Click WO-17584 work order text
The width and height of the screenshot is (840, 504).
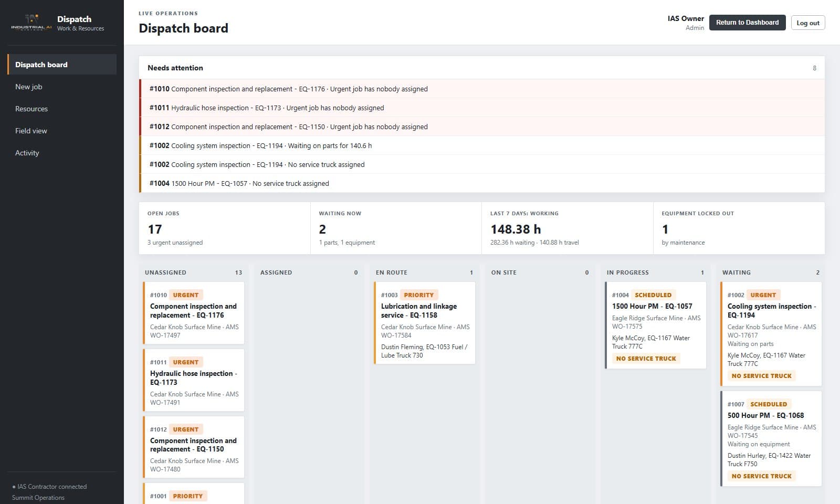396,335
